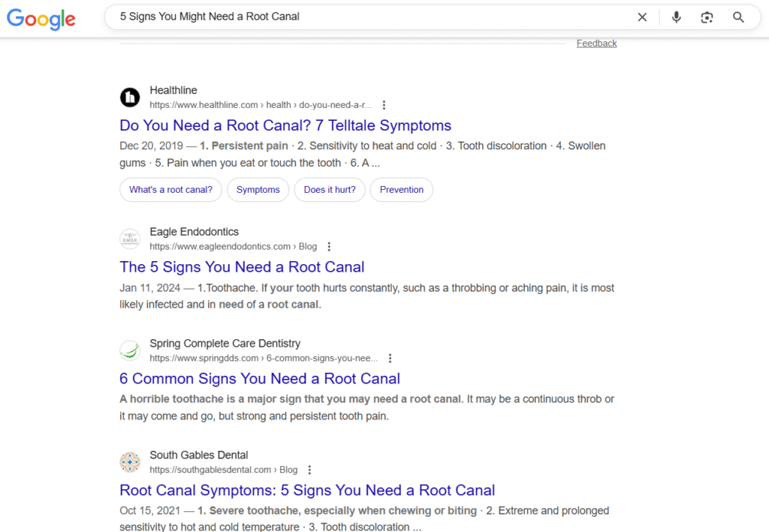Click the 'Healthline' site name
The height and width of the screenshot is (532, 769).
click(173, 90)
